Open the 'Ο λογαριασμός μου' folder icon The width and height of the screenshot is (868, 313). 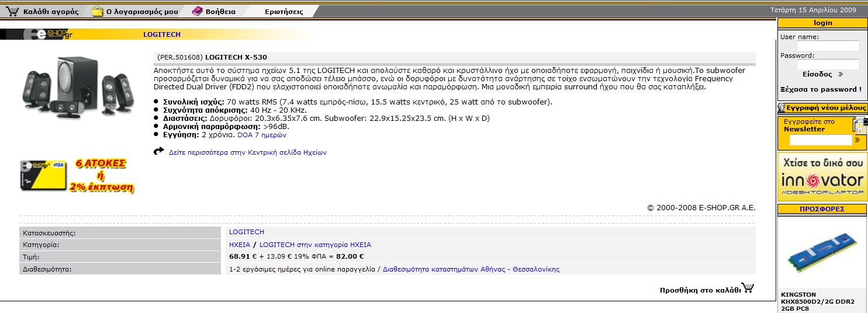tap(98, 11)
